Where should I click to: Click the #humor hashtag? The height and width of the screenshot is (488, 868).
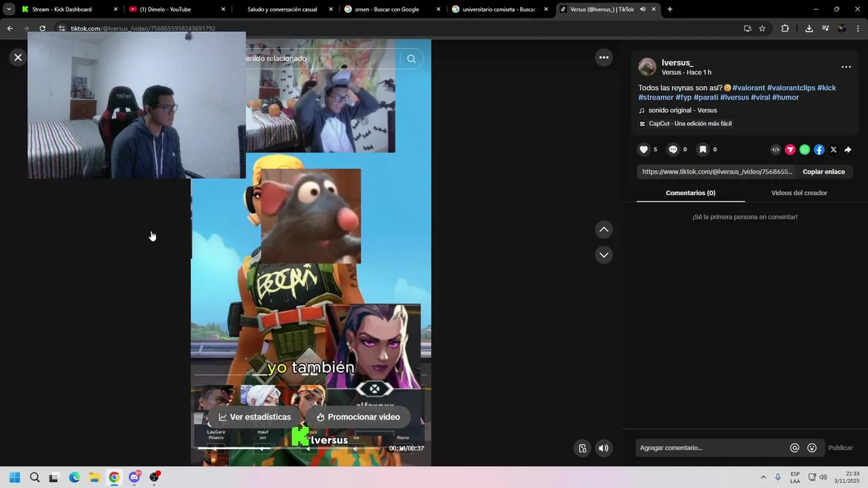785,98
